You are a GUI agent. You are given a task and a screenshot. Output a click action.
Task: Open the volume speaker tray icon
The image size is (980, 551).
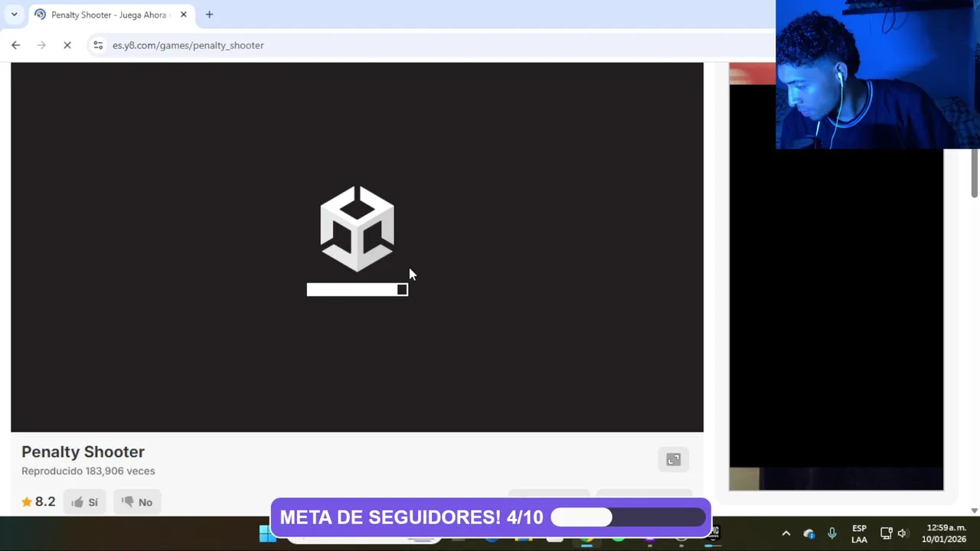(903, 533)
